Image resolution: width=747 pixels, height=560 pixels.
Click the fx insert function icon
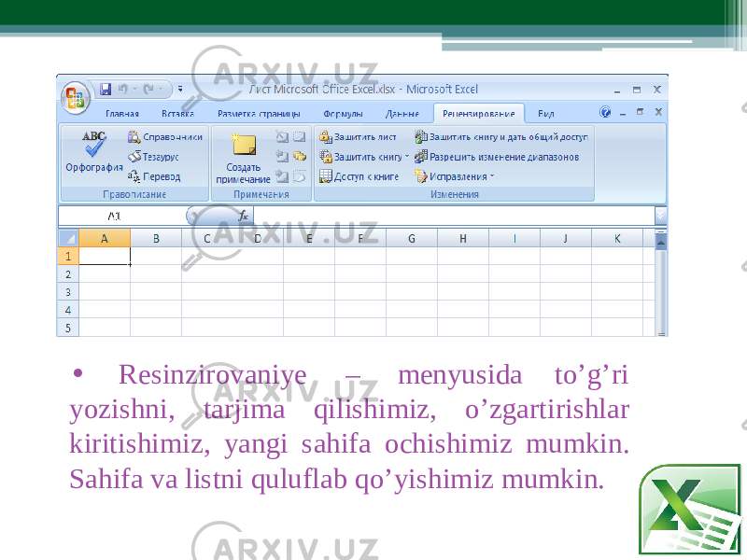(243, 217)
